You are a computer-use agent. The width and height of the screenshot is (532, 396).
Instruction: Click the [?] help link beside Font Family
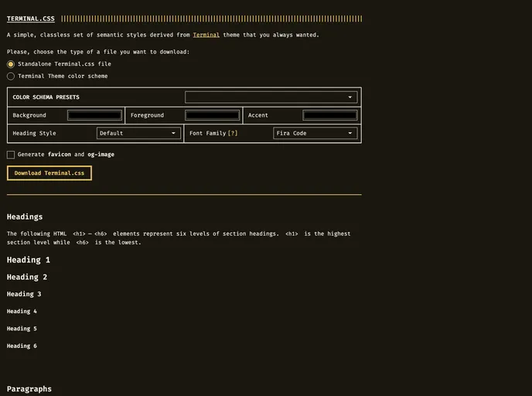point(233,133)
